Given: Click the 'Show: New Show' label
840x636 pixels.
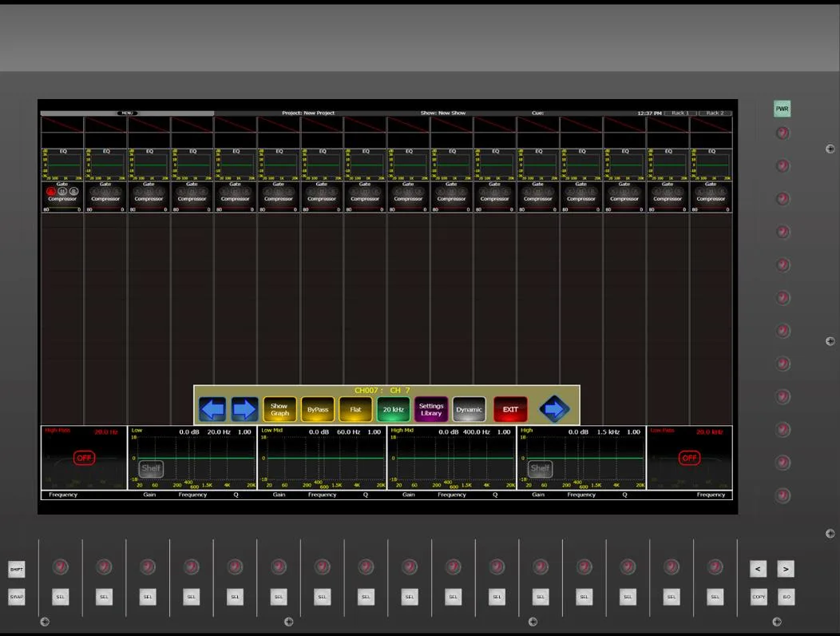Looking at the screenshot, I should [x=443, y=113].
